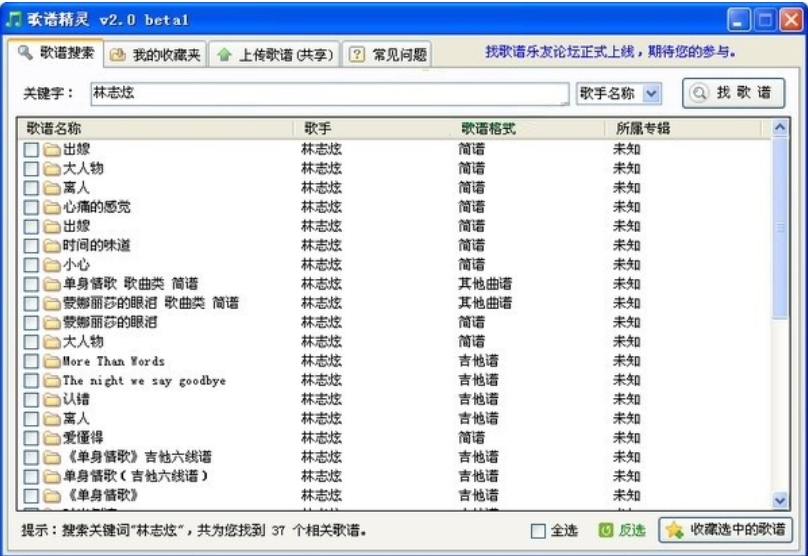Click the scroll down arrow of results list
The image size is (808, 556).
(x=780, y=500)
